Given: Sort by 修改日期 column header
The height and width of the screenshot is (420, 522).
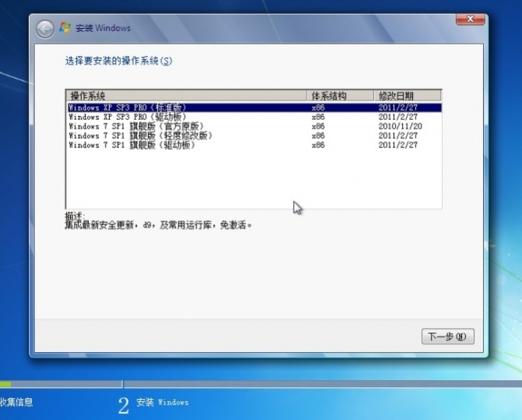Looking at the screenshot, I should point(407,96).
